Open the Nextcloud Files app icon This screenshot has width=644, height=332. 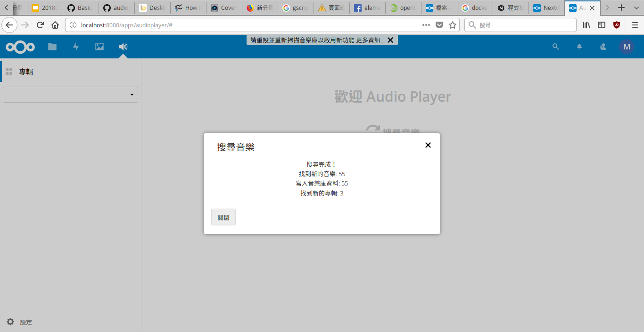click(52, 47)
